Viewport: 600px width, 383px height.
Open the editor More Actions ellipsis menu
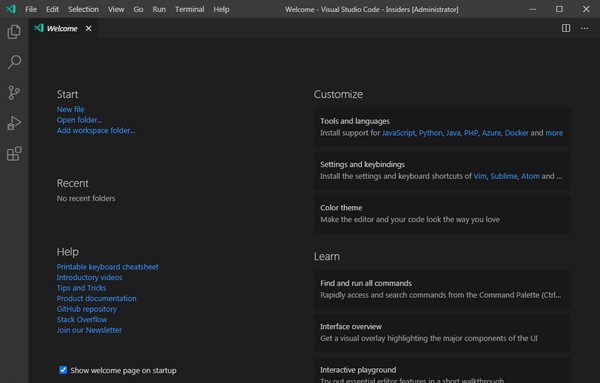[x=584, y=28]
